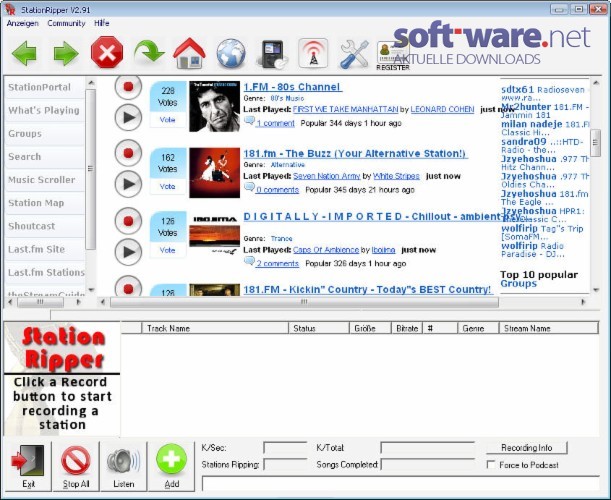Open Groups in the sidebar
The width and height of the screenshot is (611, 500).
point(45,134)
